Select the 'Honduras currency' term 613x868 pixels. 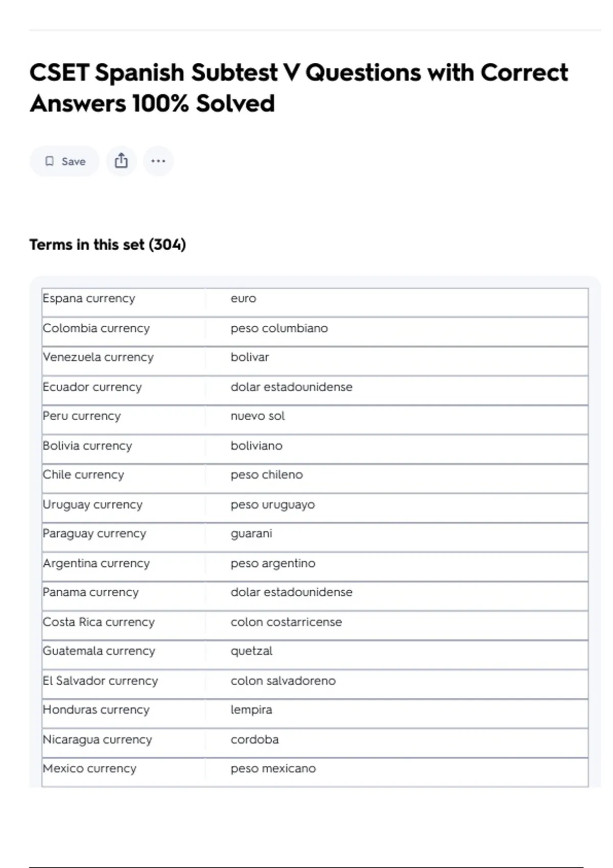[96, 710]
